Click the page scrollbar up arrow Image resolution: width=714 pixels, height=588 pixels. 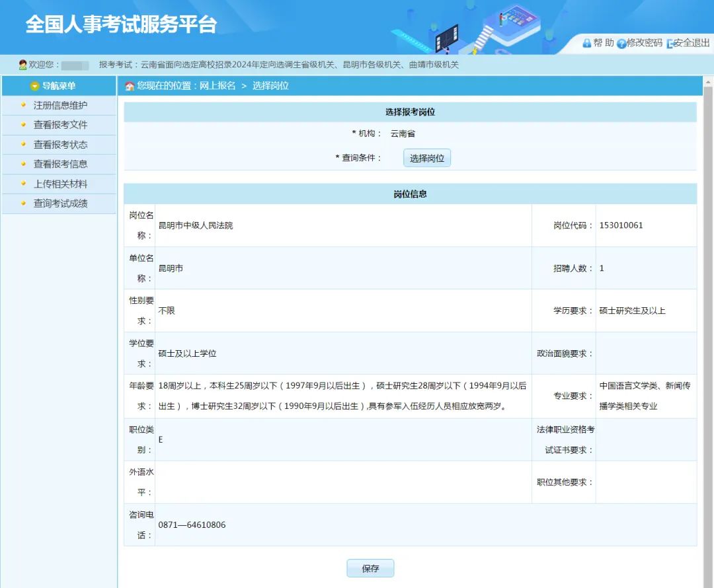708,82
